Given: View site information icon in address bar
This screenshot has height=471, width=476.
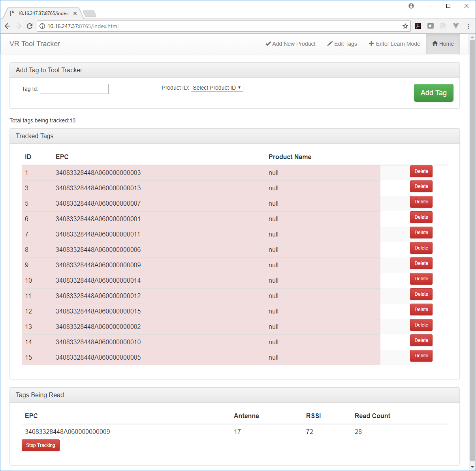Looking at the screenshot, I should pos(42,26).
